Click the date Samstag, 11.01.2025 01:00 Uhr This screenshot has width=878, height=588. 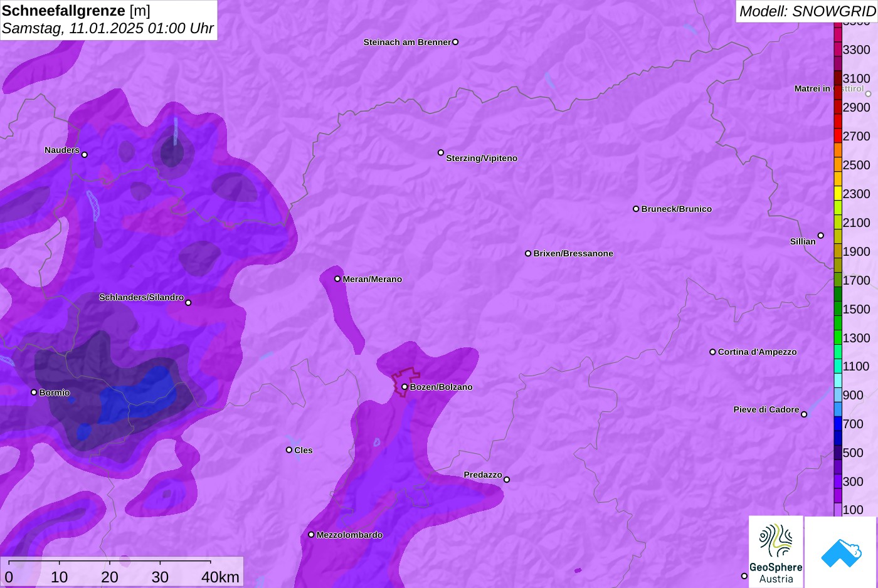point(108,29)
